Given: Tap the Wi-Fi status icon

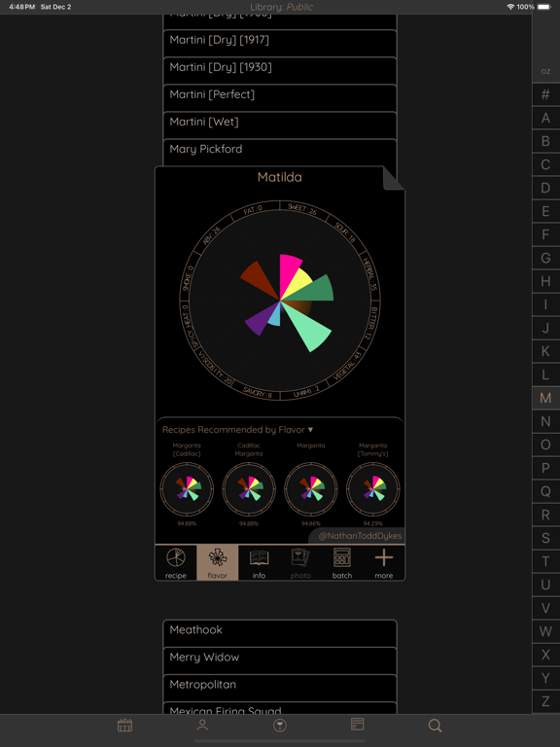Looking at the screenshot, I should pos(510,7).
